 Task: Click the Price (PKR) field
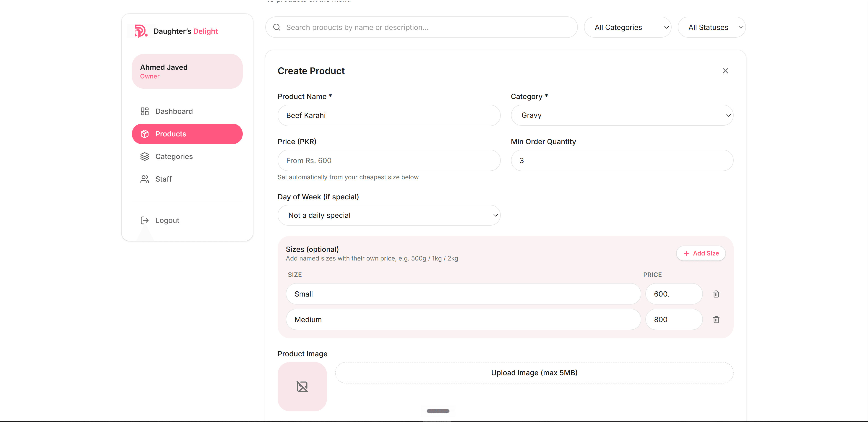click(389, 160)
